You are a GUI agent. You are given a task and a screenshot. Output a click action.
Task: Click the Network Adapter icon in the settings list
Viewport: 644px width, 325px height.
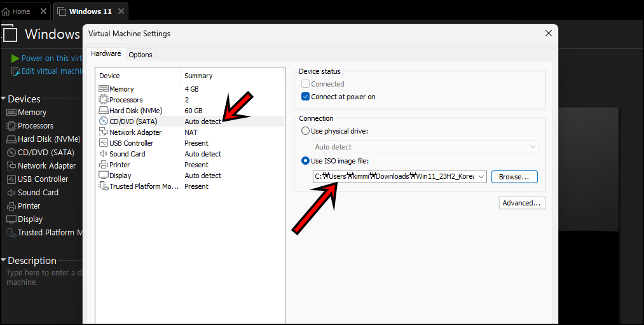tap(104, 132)
